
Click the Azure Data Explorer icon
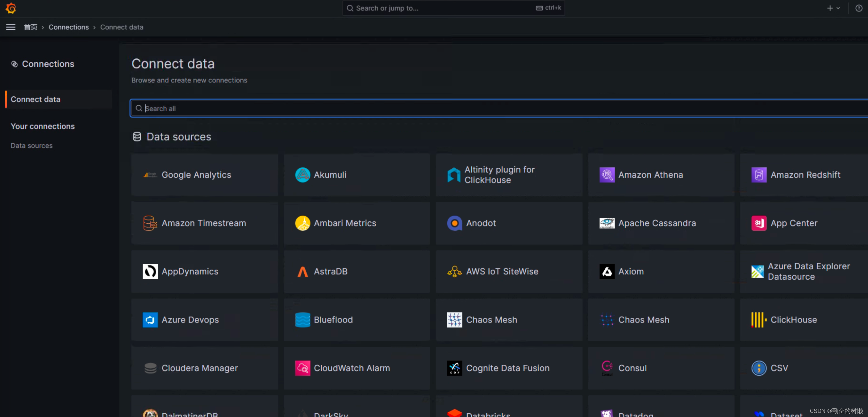(757, 272)
